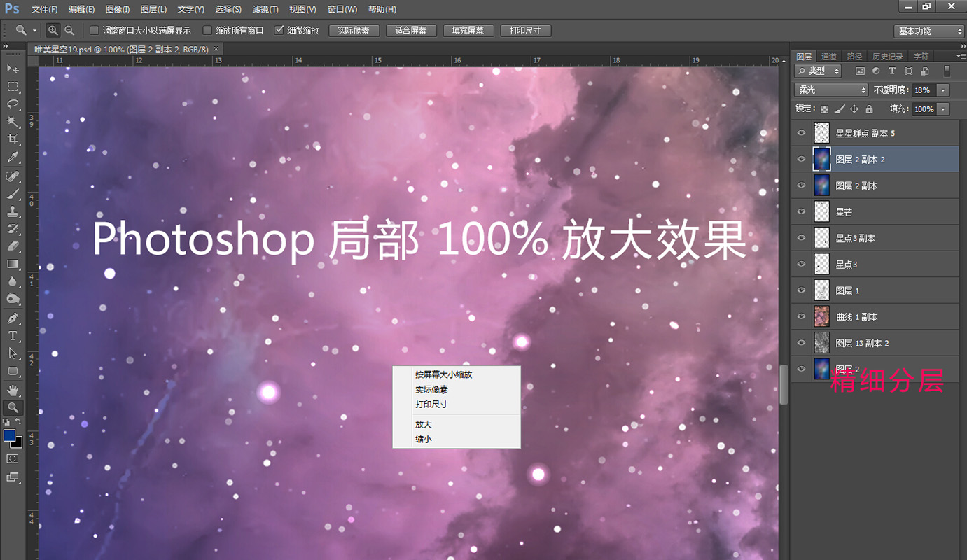Select the Eraser tool
Screen dimensions: 967x560
(x=13, y=247)
